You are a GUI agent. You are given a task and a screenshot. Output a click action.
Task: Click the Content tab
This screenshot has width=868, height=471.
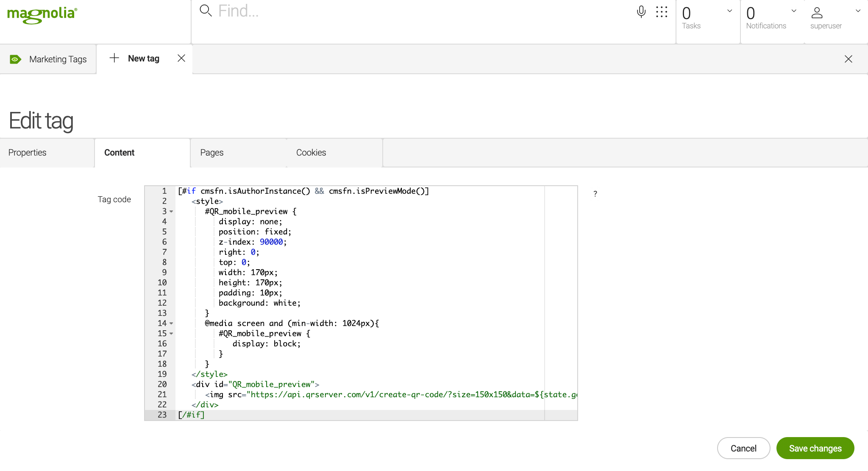point(120,153)
